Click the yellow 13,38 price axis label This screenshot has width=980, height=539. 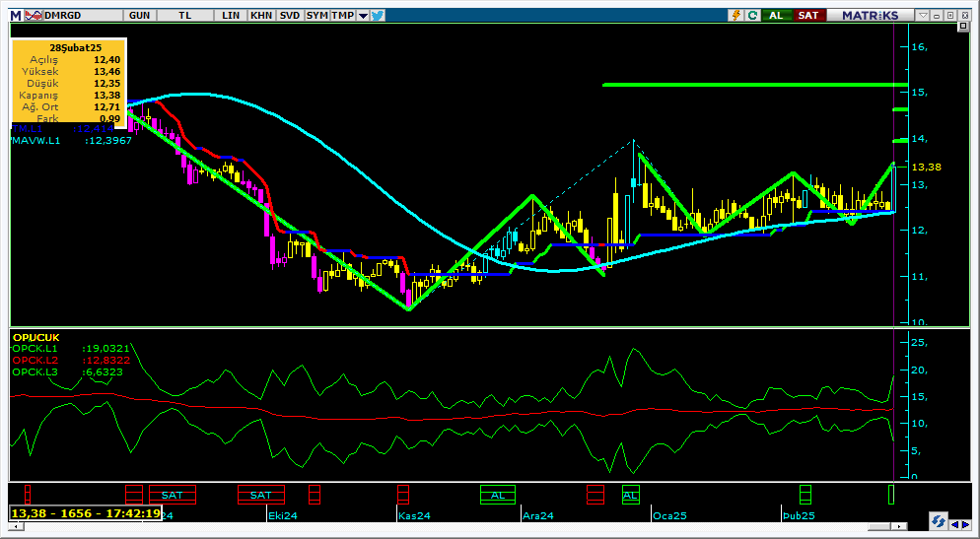click(926, 167)
